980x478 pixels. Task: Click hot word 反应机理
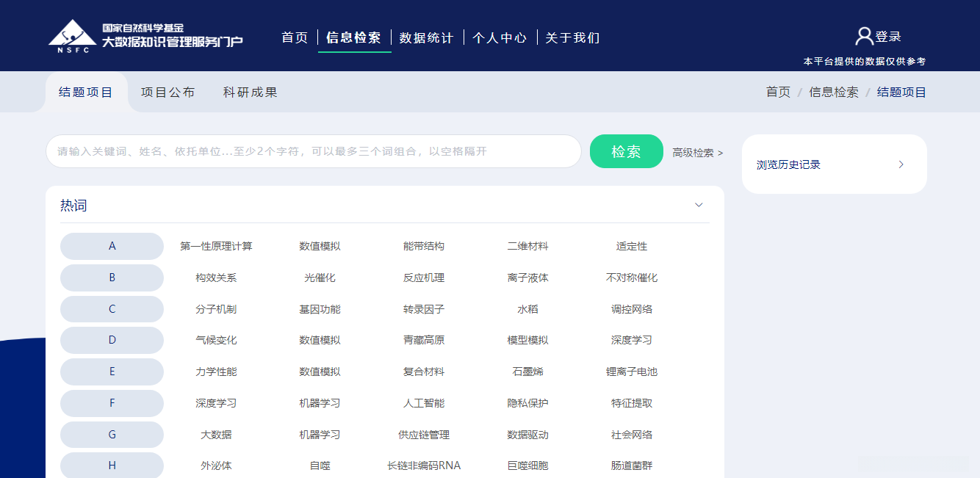coord(424,278)
